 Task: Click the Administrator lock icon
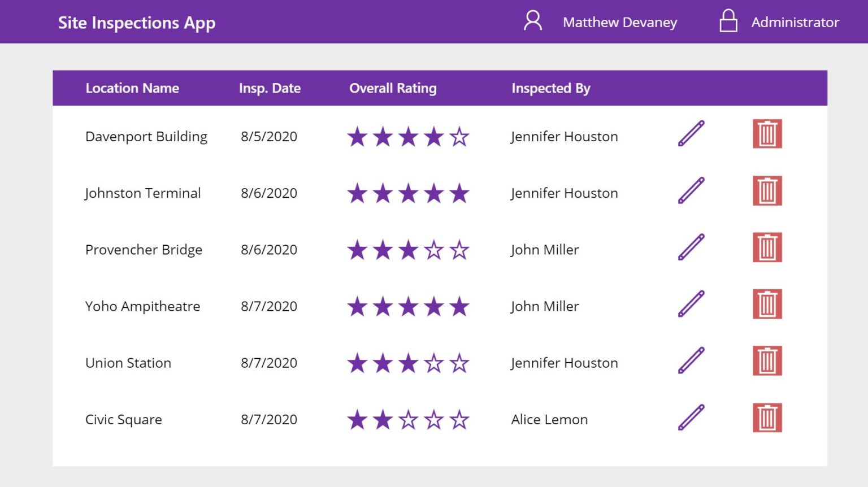727,21
